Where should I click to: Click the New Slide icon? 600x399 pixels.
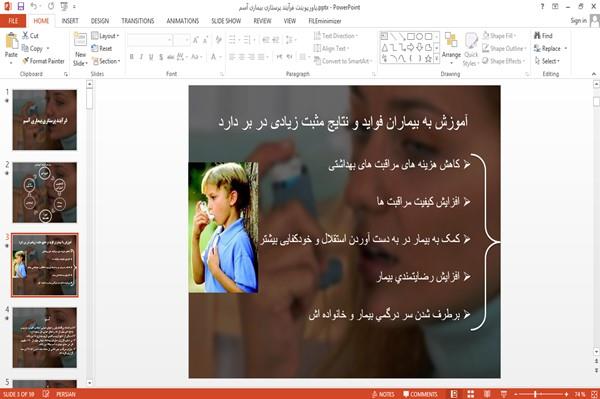click(x=80, y=41)
